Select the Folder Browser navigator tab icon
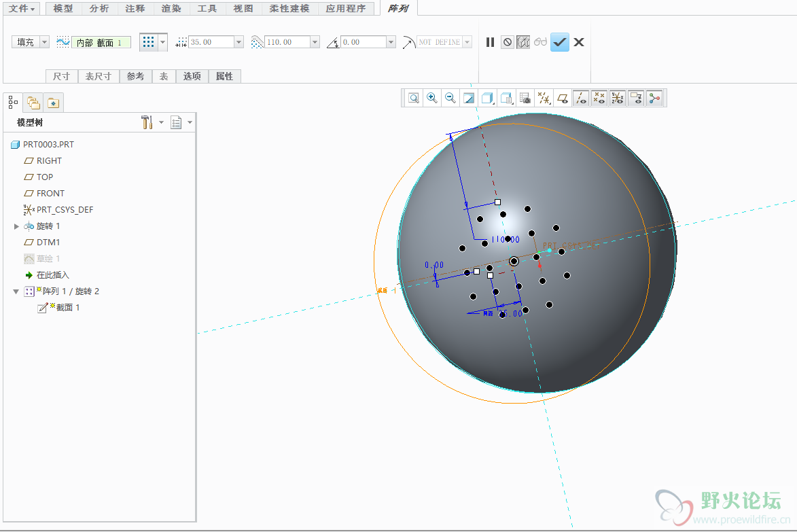 click(33, 103)
